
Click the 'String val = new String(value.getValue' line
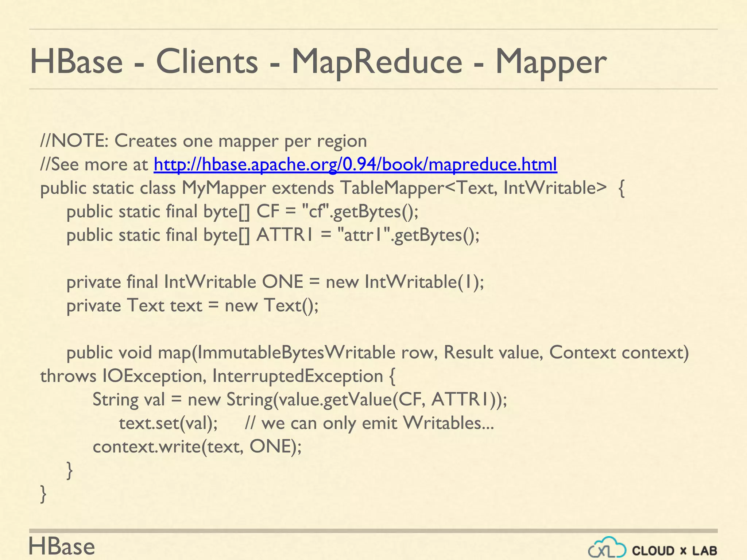(300, 400)
